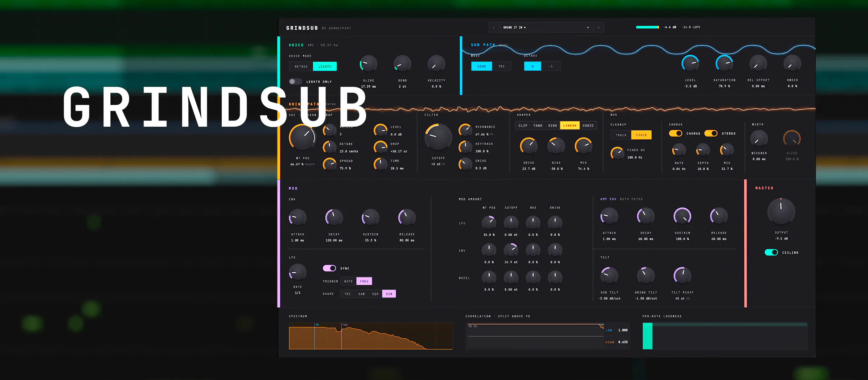Viewport: 868px width, 380px height.
Task: Click the LFO Rate knob
Action: tap(298, 273)
